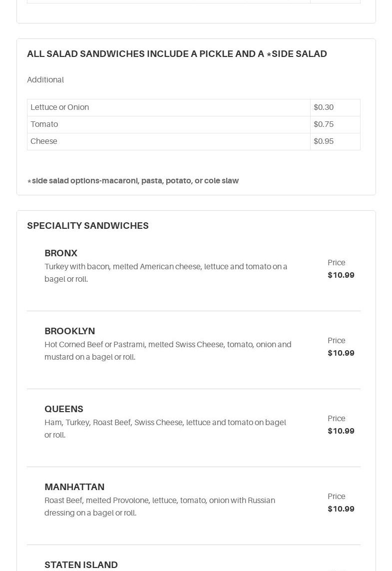Click the BROOKLYN $10.99 price
Screen dimensions: 392x571
[341, 353]
